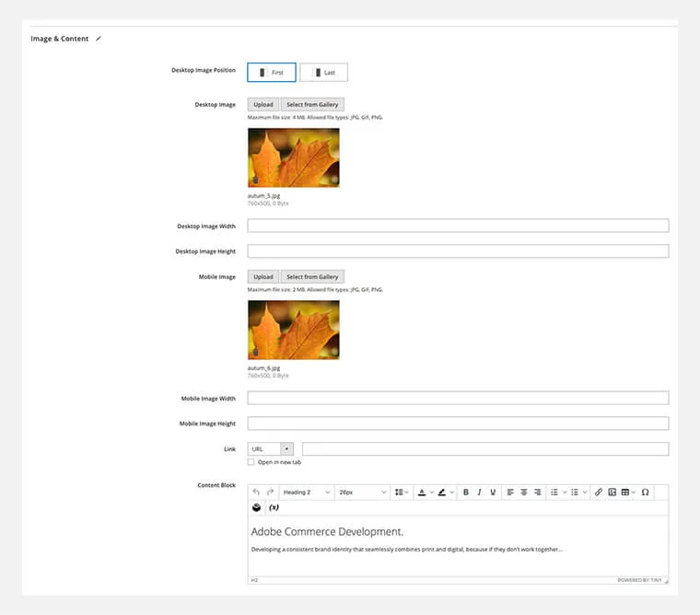Click the table icon in editor toolbar
This screenshot has width=700, height=615.
point(625,492)
